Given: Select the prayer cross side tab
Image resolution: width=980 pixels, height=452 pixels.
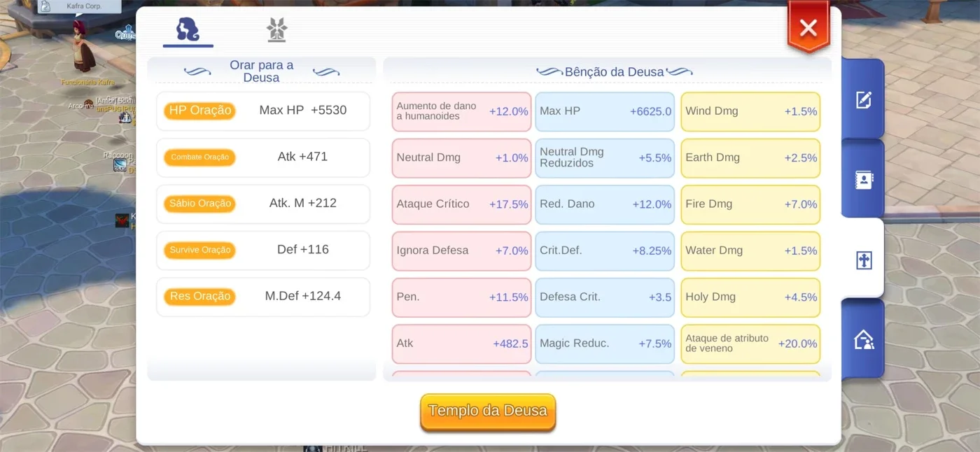Looking at the screenshot, I should coord(863,261).
